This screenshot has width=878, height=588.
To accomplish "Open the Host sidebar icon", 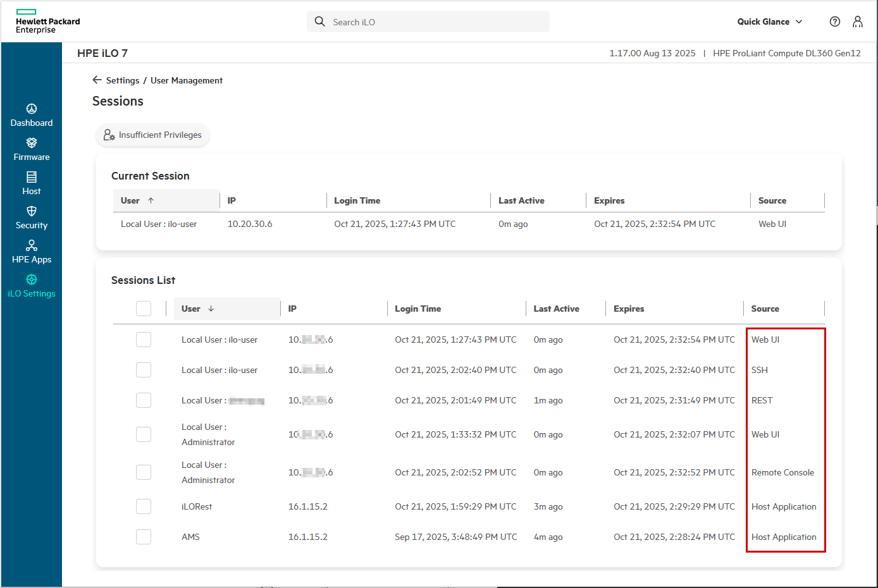I will click(x=32, y=177).
